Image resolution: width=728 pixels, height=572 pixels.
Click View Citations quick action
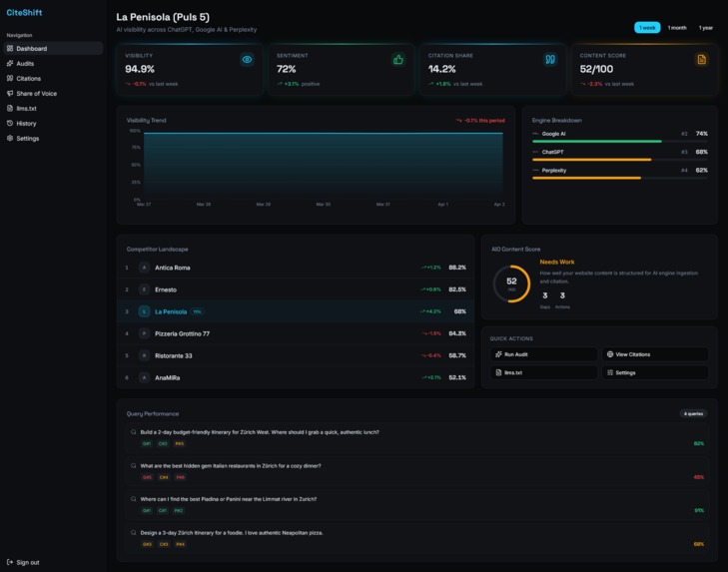click(x=655, y=354)
